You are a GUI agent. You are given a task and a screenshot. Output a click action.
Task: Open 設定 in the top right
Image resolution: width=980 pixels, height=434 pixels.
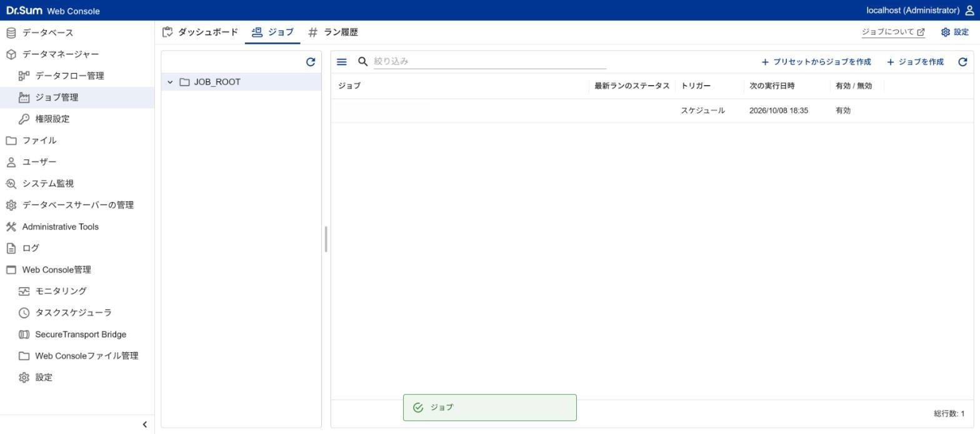tap(955, 33)
